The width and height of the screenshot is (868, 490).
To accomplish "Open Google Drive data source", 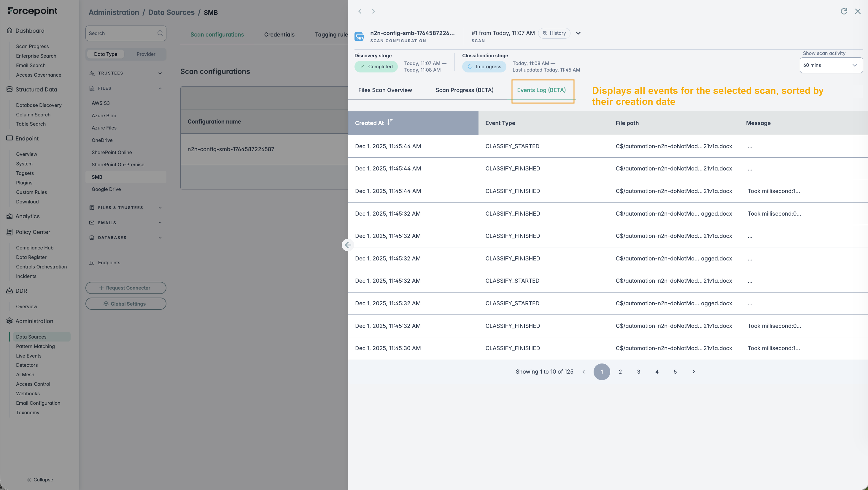I will 106,189.
